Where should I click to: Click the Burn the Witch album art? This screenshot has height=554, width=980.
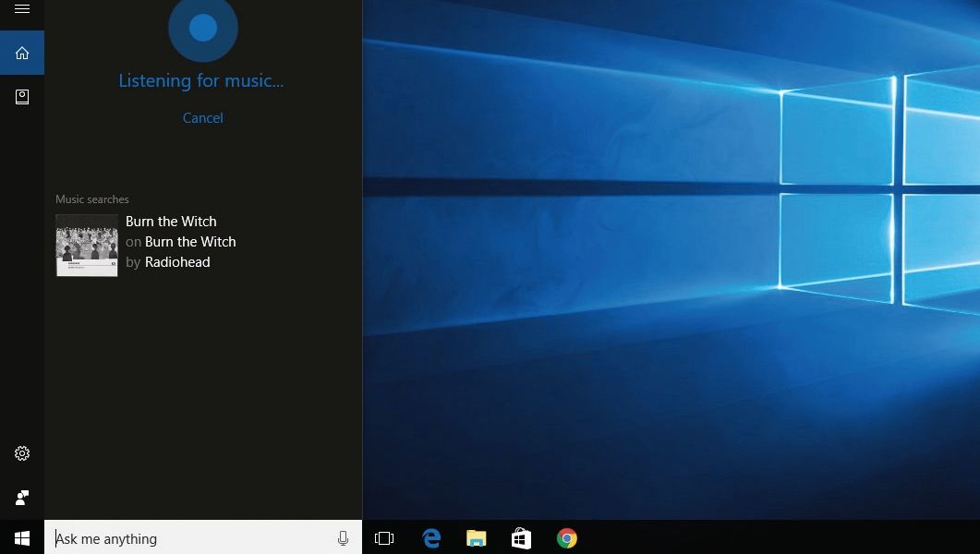pyautogui.click(x=86, y=246)
